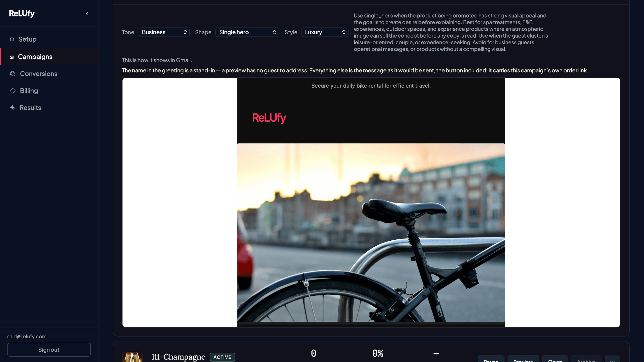The width and height of the screenshot is (644, 362).
Task: Click the Billing diamond icon
Action: [13, 91]
